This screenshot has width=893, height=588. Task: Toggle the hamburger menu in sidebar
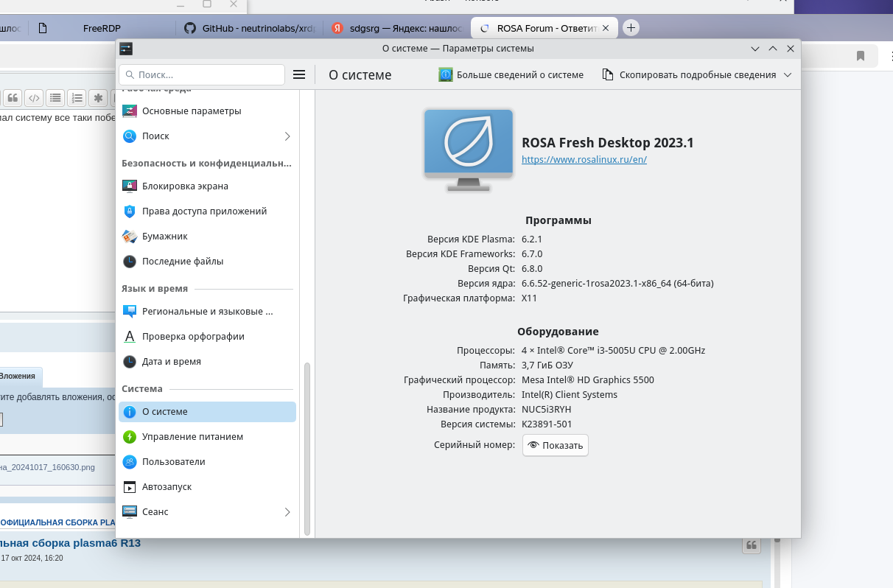(299, 74)
